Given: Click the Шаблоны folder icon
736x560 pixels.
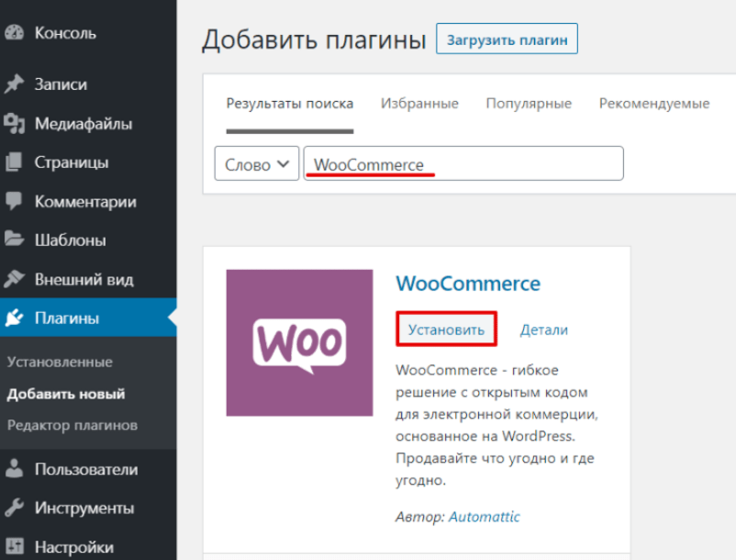Looking at the screenshot, I should [14, 240].
